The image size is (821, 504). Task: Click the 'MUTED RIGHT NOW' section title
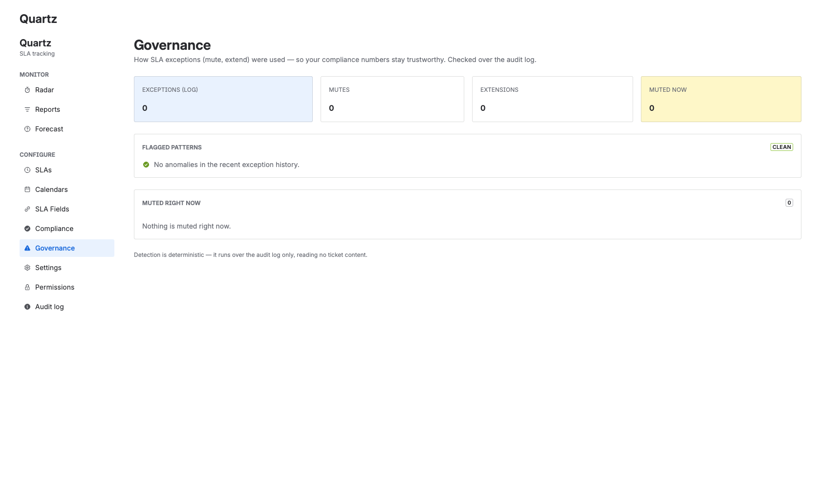coord(172,203)
